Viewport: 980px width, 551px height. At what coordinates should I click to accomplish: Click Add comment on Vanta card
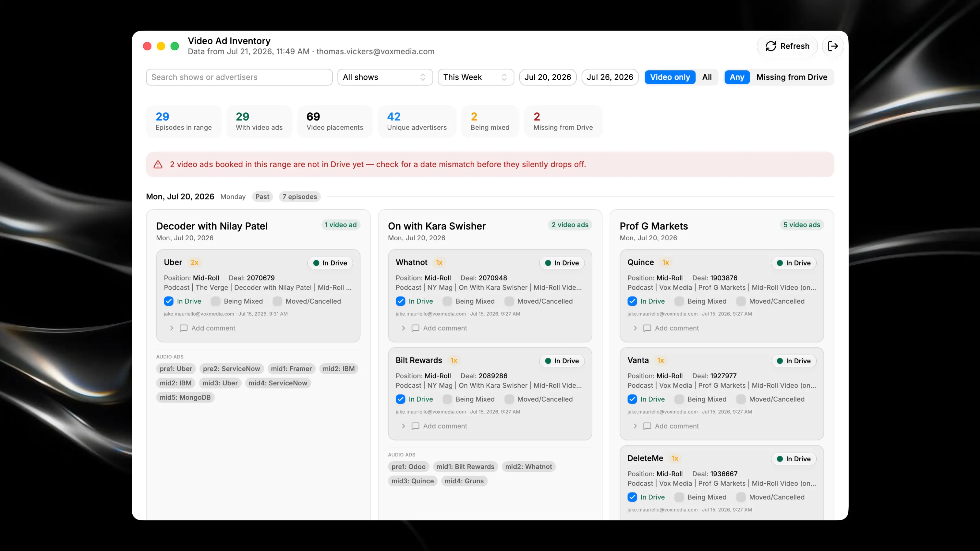pyautogui.click(x=677, y=426)
